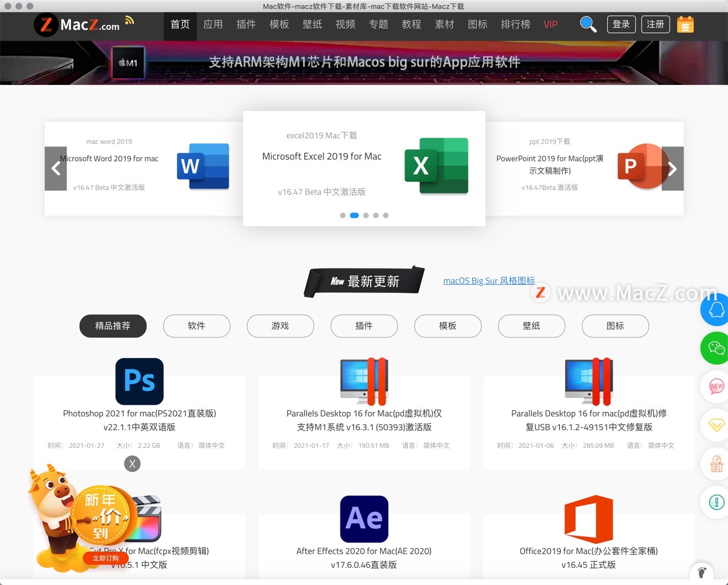Click the gift box sidebar icon
The height and width of the screenshot is (585, 728).
[x=716, y=463]
